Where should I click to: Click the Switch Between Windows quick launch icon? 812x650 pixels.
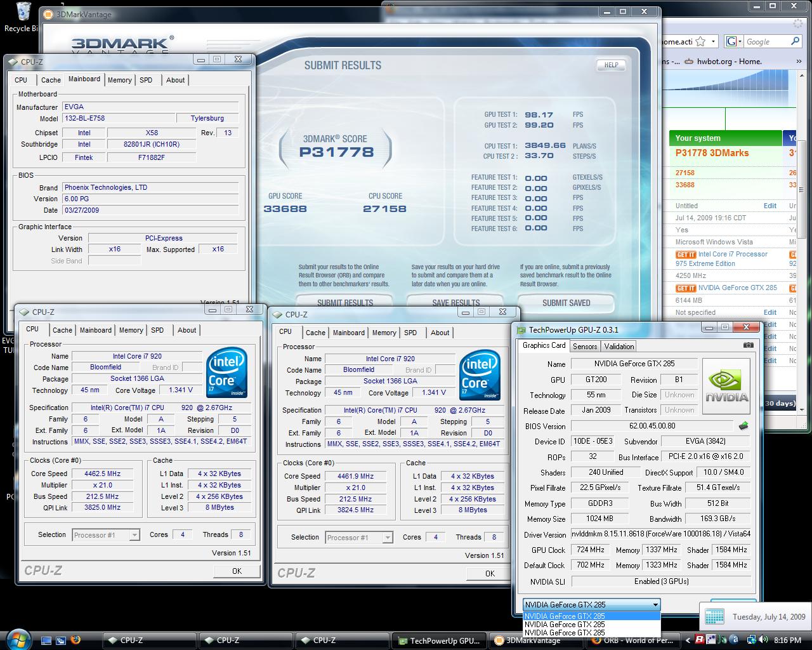tap(61, 640)
